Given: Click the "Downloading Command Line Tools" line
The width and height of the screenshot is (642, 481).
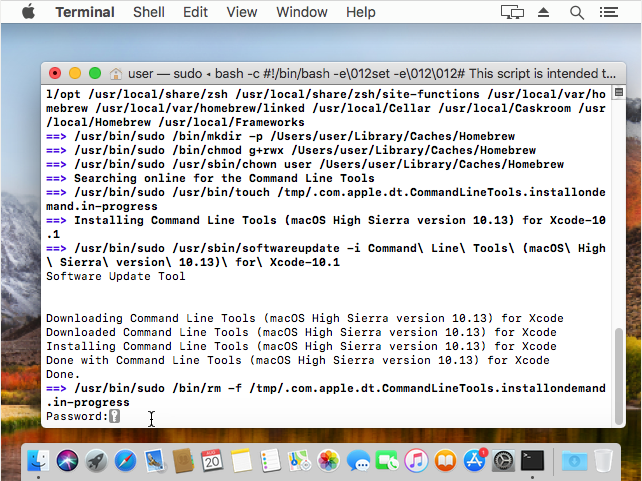Looking at the screenshot, I should click(x=305, y=318).
